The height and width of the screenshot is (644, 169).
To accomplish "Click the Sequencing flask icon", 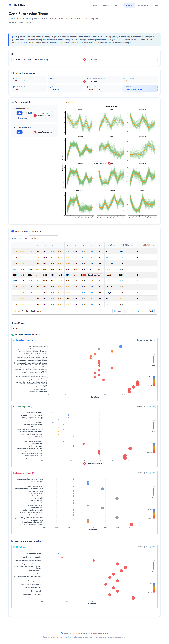I will pos(50,87).
